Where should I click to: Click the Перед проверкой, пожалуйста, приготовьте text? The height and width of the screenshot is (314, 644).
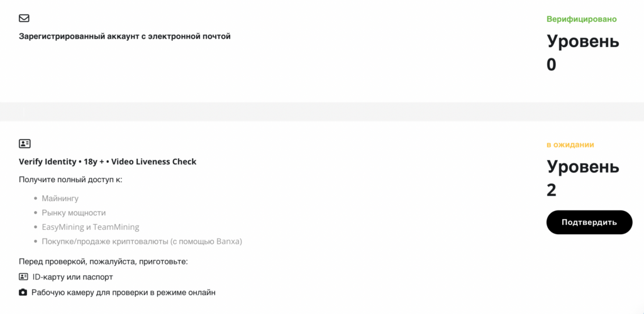(x=103, y=261)
